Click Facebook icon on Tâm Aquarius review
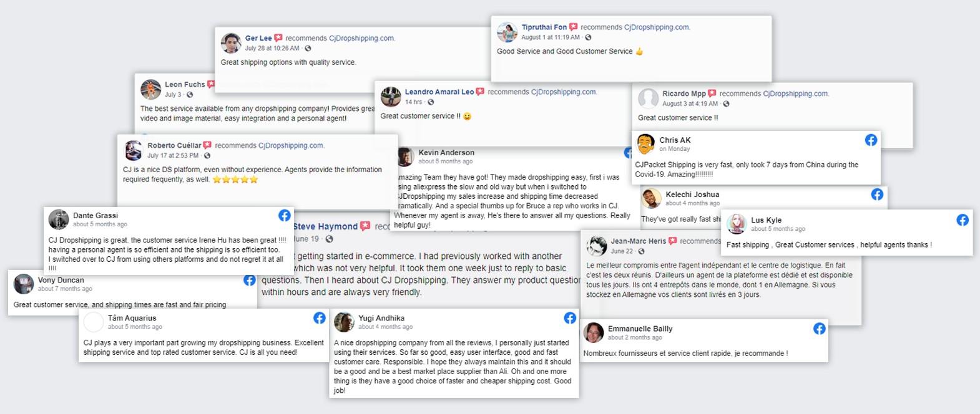Image resolution: width=980 pixels, height=414 pixels. pos(320,318)
